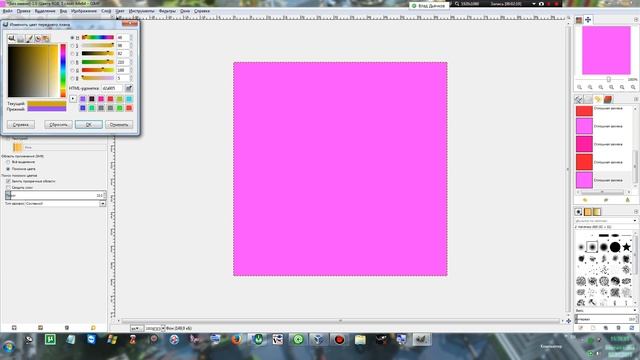Click the first zoom-out magnifier in Navigation panel
The image size is (640, 360).
[x=579, y=87]
